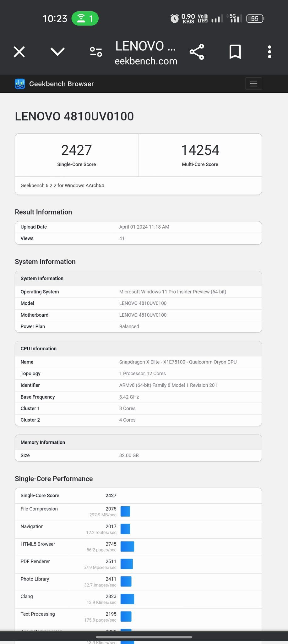Image resolution: width=288 pixels, height=644 pixels.
Task: Tap the Clang benchmark score bar
Action: tap(127, 599)
